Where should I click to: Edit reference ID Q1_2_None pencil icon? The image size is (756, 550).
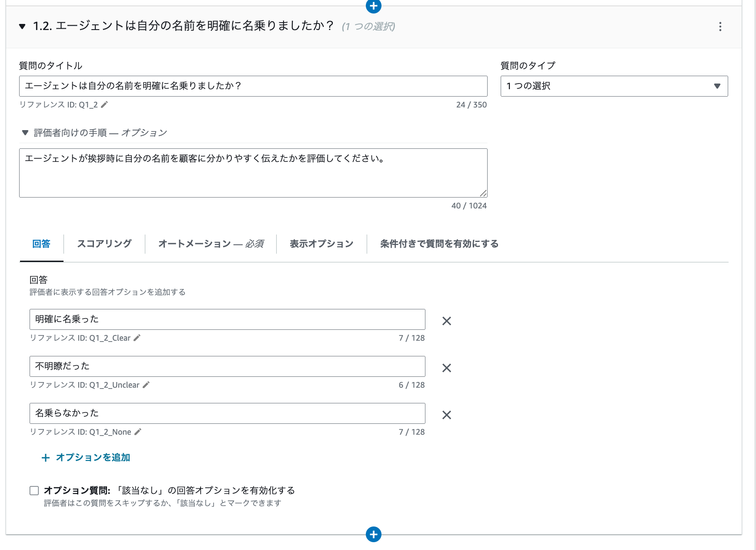[x=138, y=432]
